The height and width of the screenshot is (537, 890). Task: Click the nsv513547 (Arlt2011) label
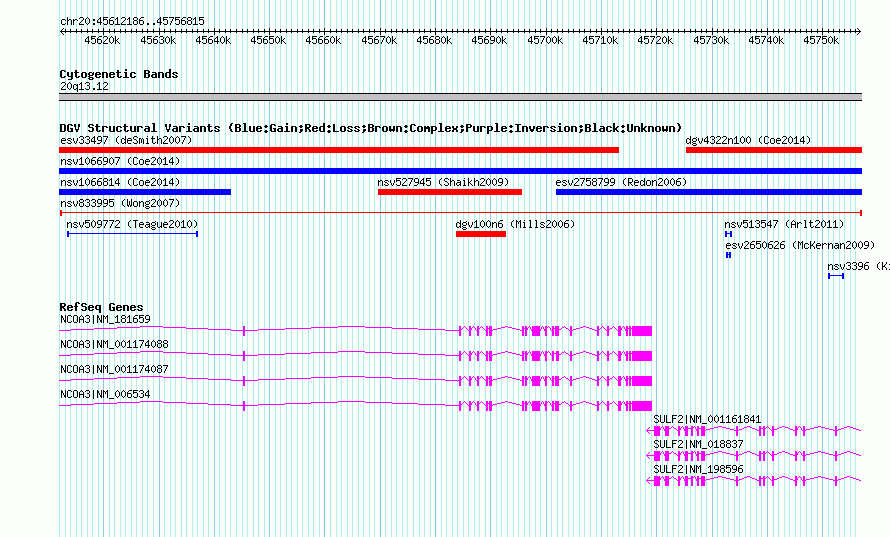tap(784, 224)
